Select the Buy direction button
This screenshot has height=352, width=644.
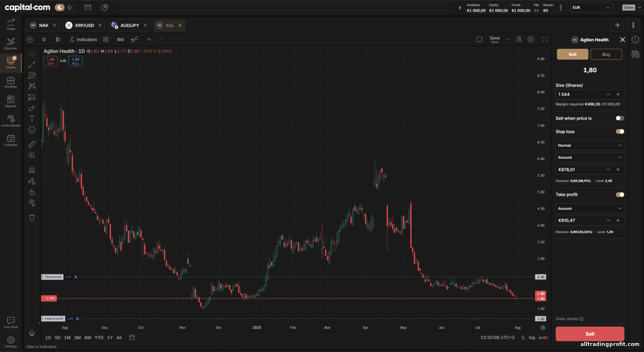[x=606, y=55]
